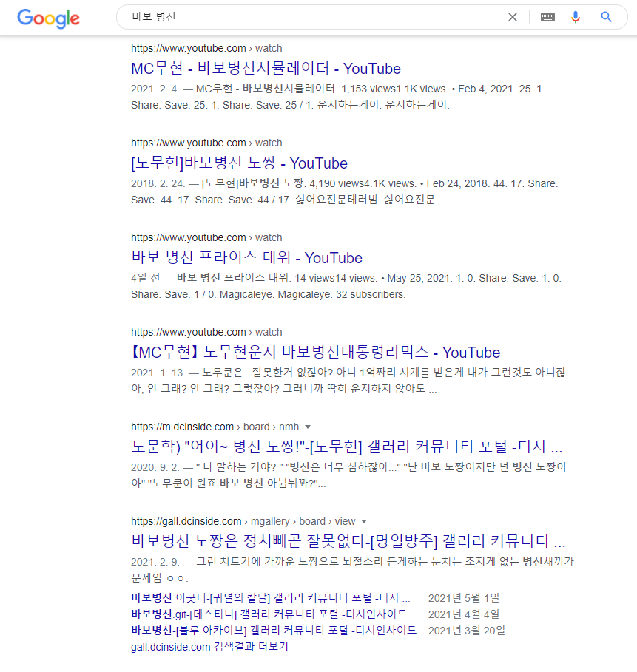Open the 바보 병신 프라이스 대위 YouTube result
Viewport: 637px width, 672px height.
click(x=246, y=258)
